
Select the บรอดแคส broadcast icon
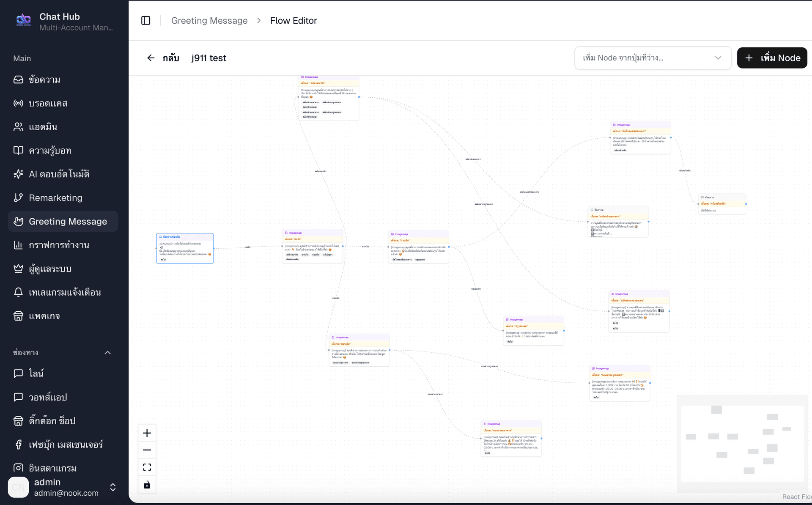pos(18,103)
